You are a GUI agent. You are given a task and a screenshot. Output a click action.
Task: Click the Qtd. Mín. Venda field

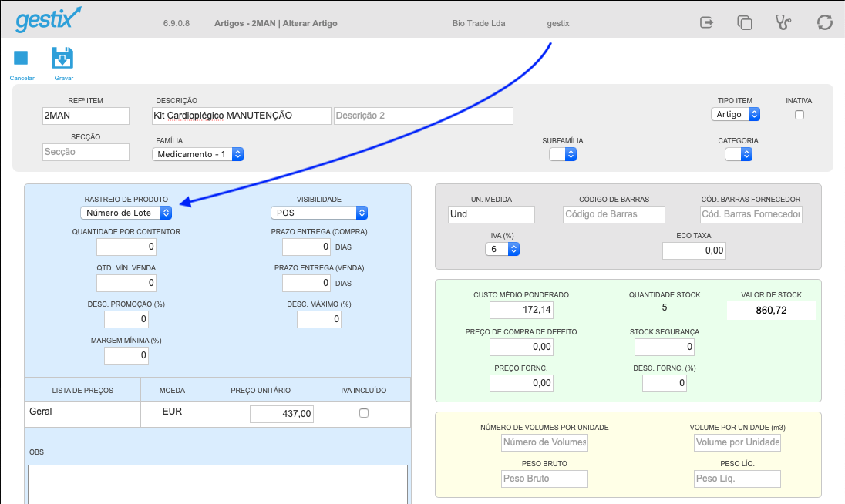pyautogui.click(x=126, y=283)
